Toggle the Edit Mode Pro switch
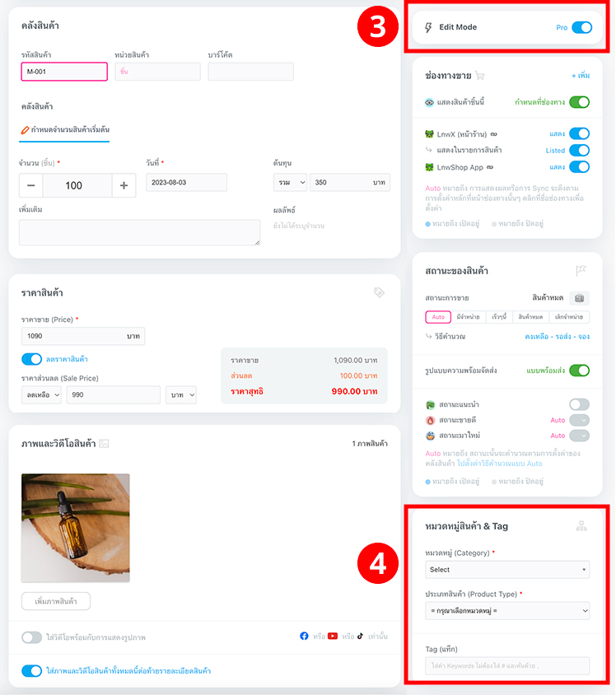This screenshot has height=695, width=616. click(581, 27)
